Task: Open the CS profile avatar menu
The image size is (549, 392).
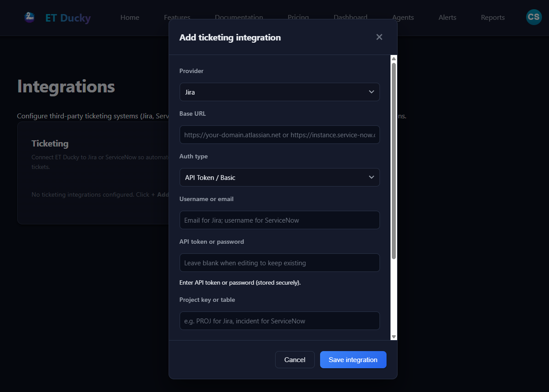Action: pyautogui.click(x=534, y=17)
